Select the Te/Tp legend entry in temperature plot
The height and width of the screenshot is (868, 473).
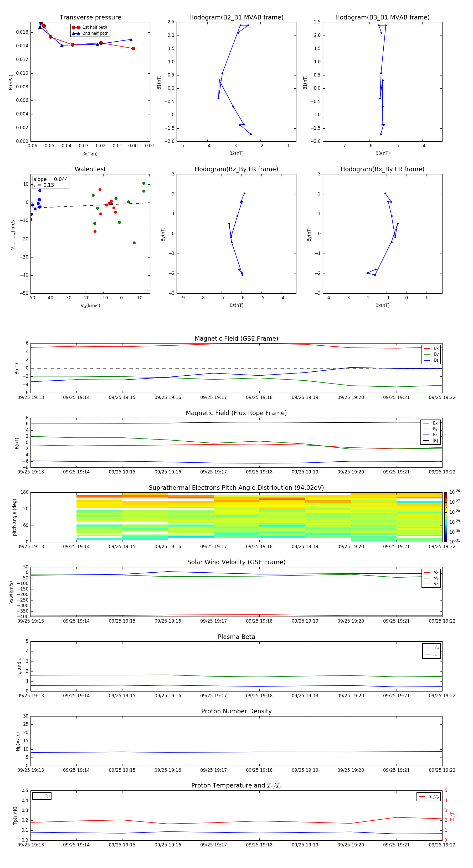tap(429, 796)
